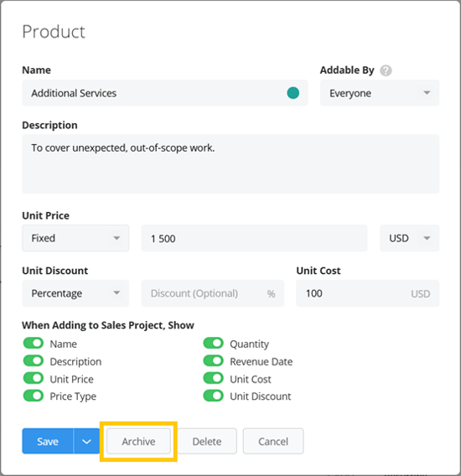
Task: Cancel editing the product
Action: pyautogui.click(x=273, y=441)
